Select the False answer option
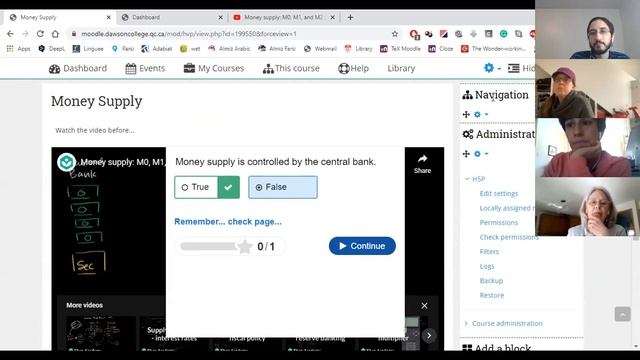The width and height of the screenshot is (640, 360). point(282,187)
